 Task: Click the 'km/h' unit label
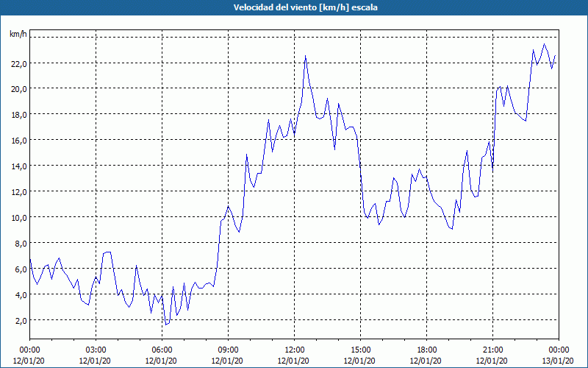pos(18,34)
